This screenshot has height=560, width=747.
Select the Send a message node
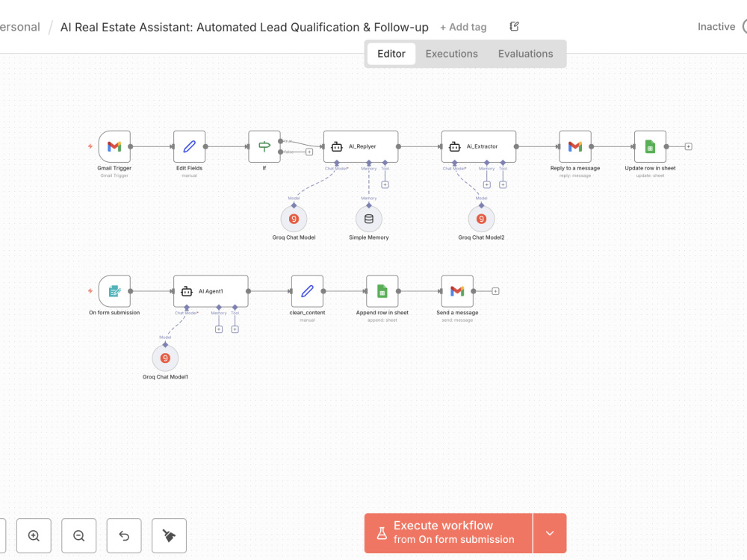coord(457,291)
